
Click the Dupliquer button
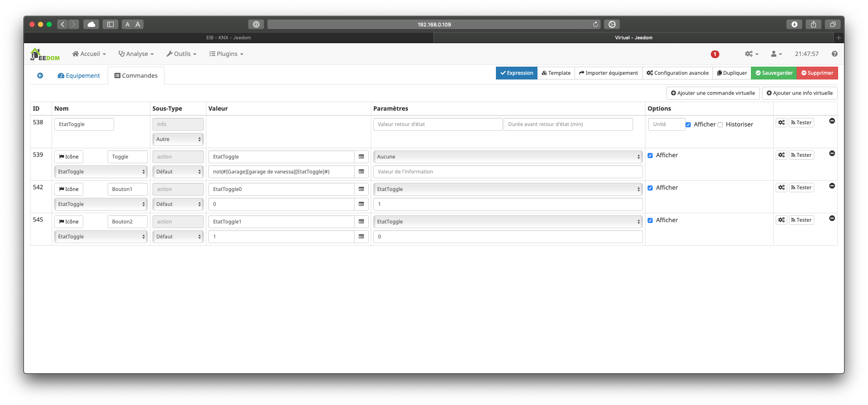pos(732,73)
